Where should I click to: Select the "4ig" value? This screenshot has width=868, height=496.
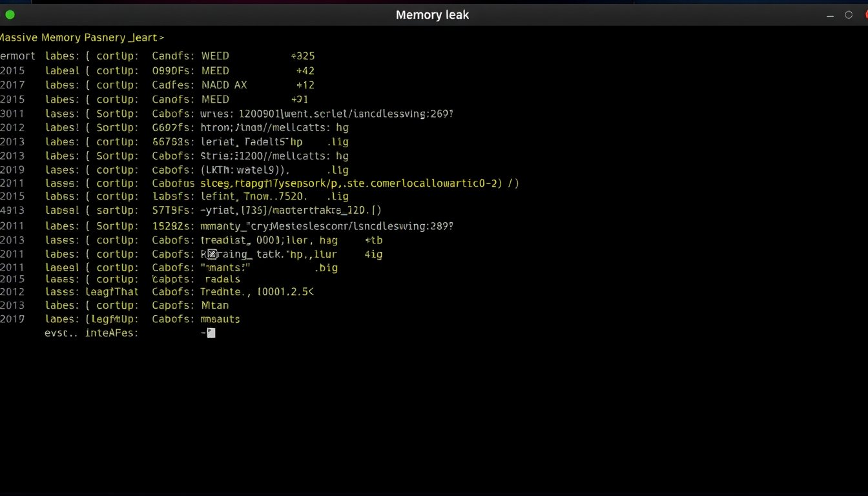pos(373,254)
